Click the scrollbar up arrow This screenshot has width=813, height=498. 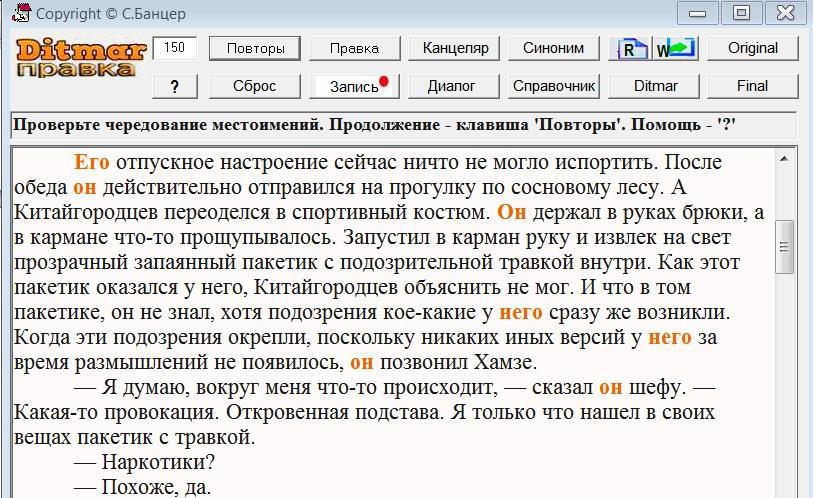[784, 159]
